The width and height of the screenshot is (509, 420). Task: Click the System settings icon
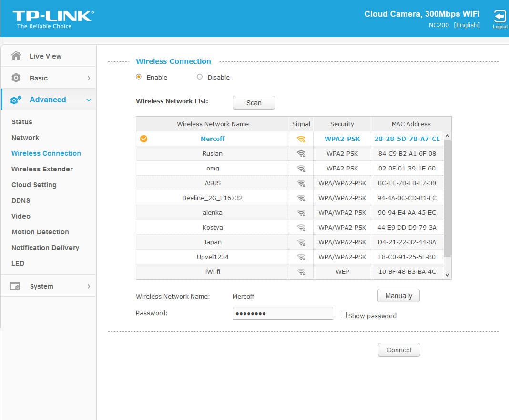coord(15,286)
